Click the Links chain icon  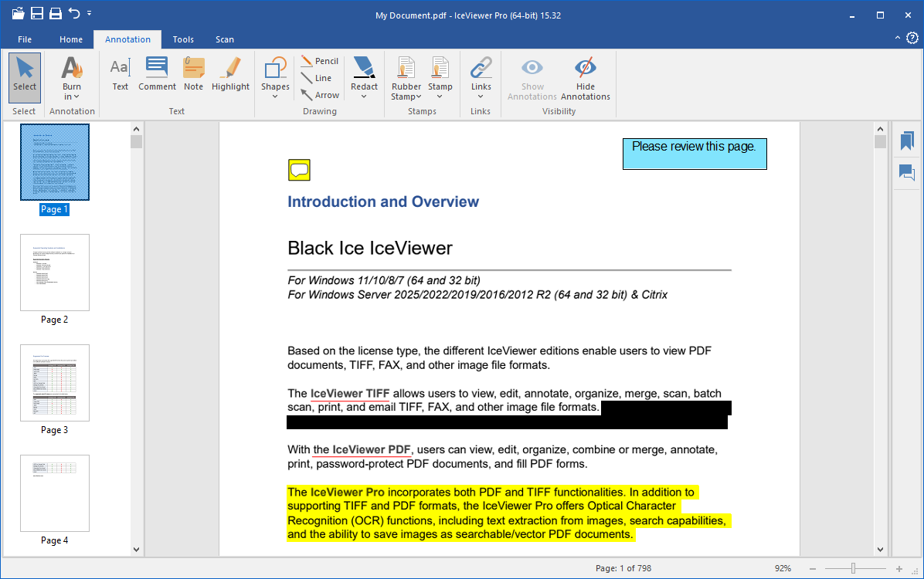pyautogui.click(x=481, y=68)
